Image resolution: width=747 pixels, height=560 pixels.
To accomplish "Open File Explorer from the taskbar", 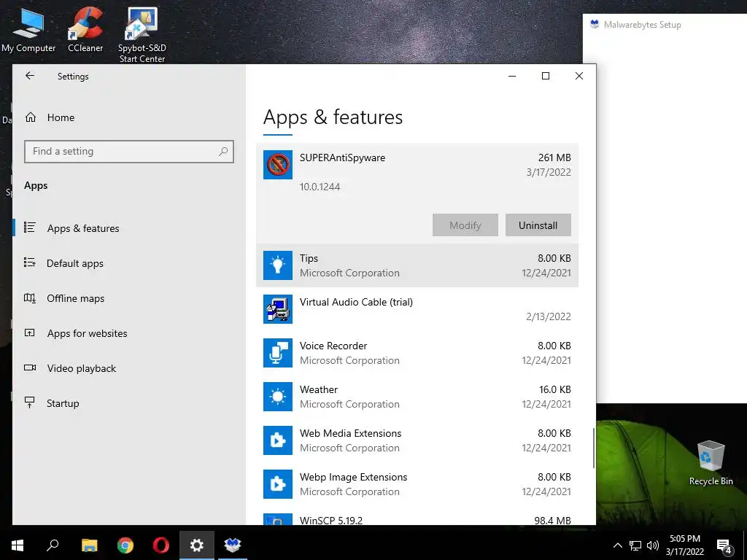I will pos(89,545).
